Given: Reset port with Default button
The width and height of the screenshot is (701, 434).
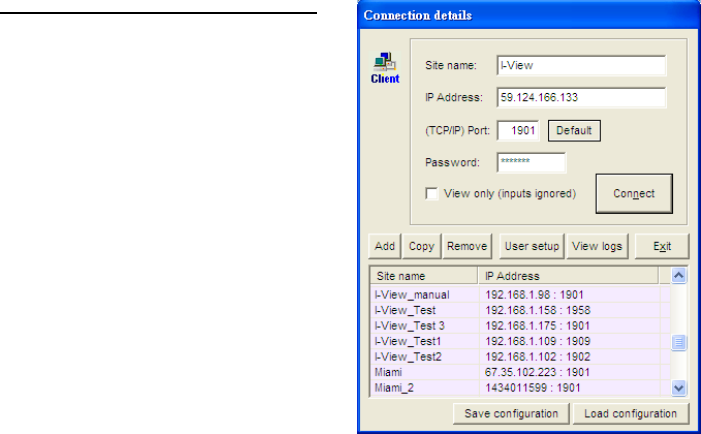Looking at the screenshot, I should (574, 131).
